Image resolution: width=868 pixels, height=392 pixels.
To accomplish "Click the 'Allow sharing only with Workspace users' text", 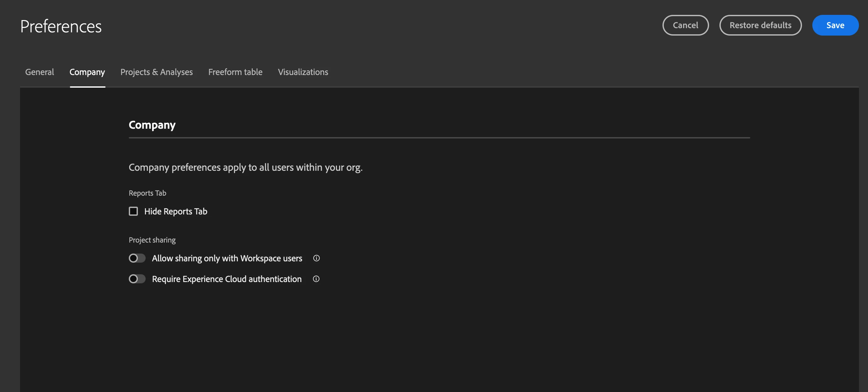I will pos(227,258).
